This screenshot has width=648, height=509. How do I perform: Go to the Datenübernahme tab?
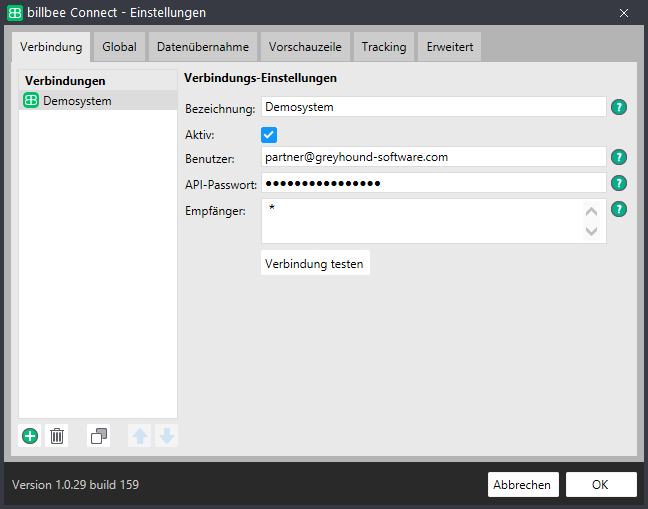tap(203, 47)
